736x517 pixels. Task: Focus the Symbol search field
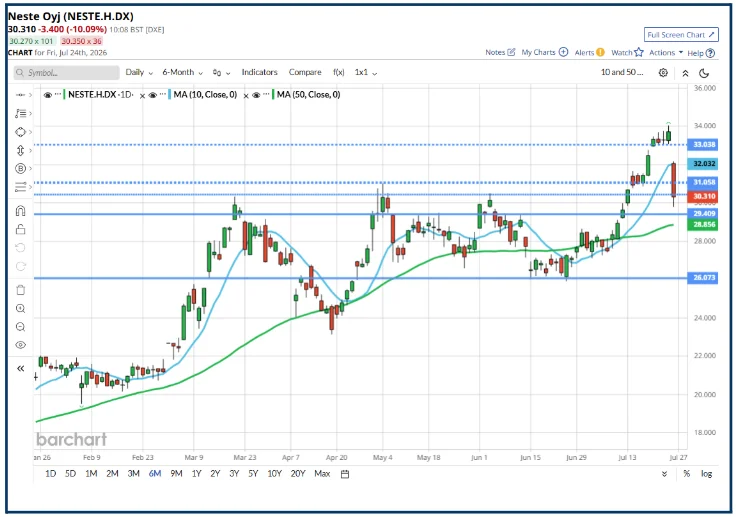pyautogui.click(x=67, y=73)
